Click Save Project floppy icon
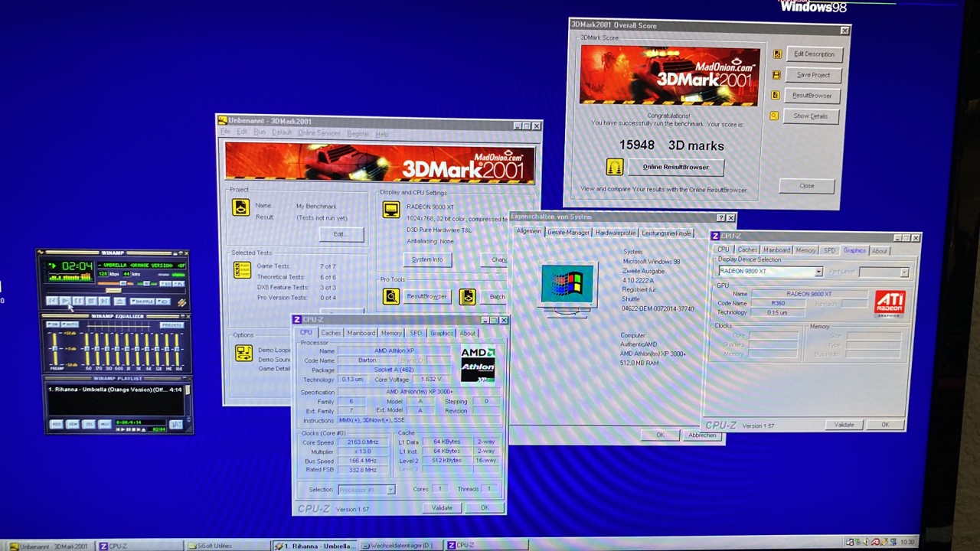The width and height of the screenshot is (980, 551). [x=776, y=75]
